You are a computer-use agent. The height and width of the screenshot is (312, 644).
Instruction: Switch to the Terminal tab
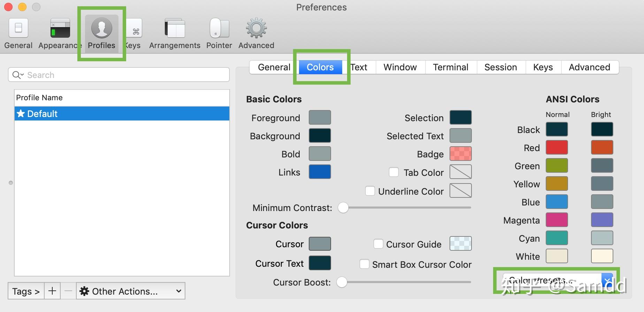coord(451,67)
